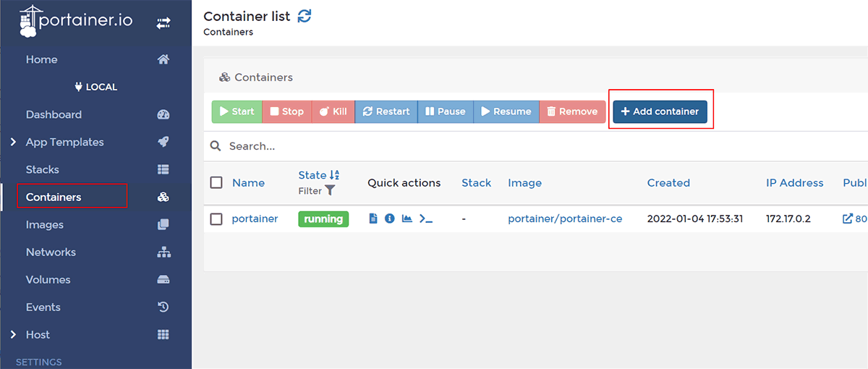This screenshot has width=868, height=369.
Task: Open stats chart icon for portainer
Action: coord(407,219)
